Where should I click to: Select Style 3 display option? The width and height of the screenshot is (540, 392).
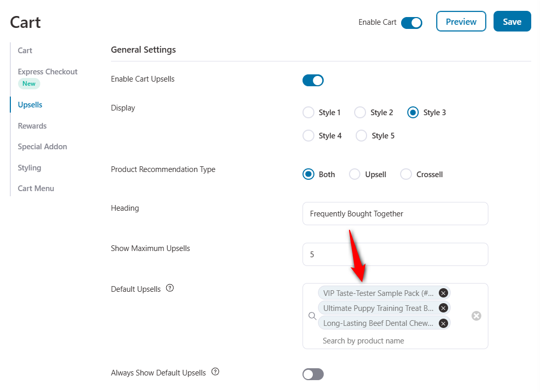tap(413, 112)
